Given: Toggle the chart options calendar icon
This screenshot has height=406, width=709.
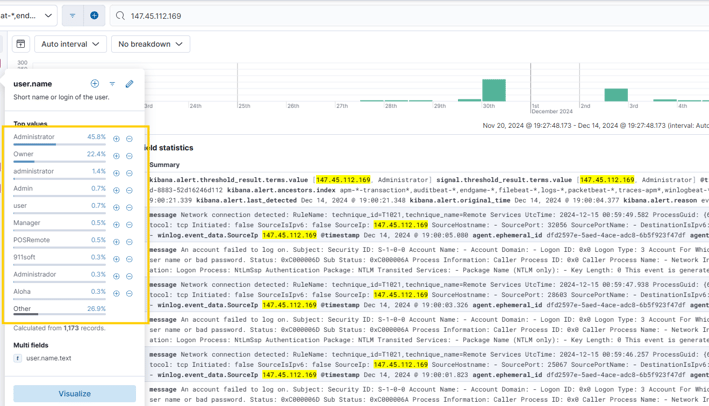Looking at the screenshot, I should coord(21,44).
